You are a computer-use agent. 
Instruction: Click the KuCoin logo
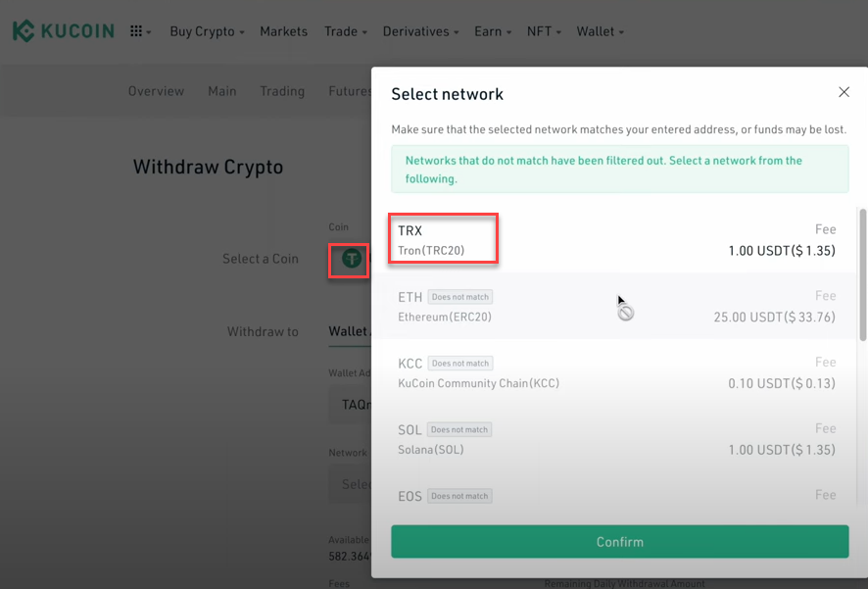click(66, 31)
